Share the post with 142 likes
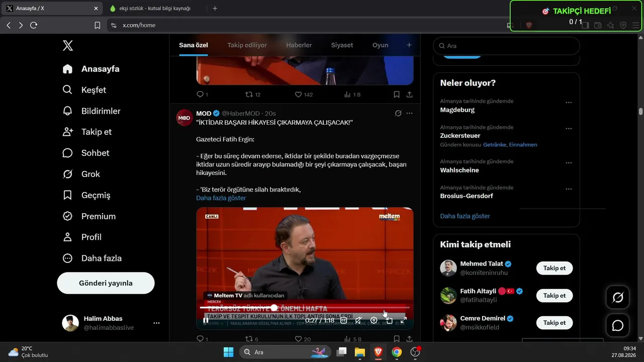644x362 pixels. pos(410,95)
